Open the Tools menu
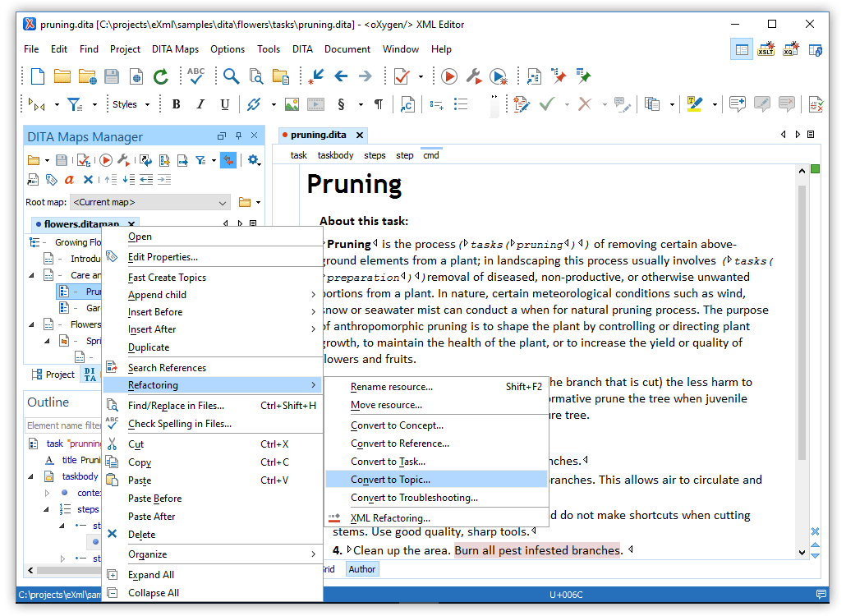Screen dimensions: 846x616 coord(268,49)
